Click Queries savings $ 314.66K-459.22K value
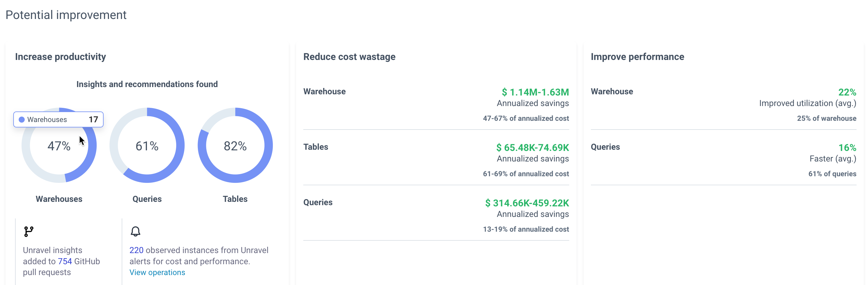 [527, 203]
